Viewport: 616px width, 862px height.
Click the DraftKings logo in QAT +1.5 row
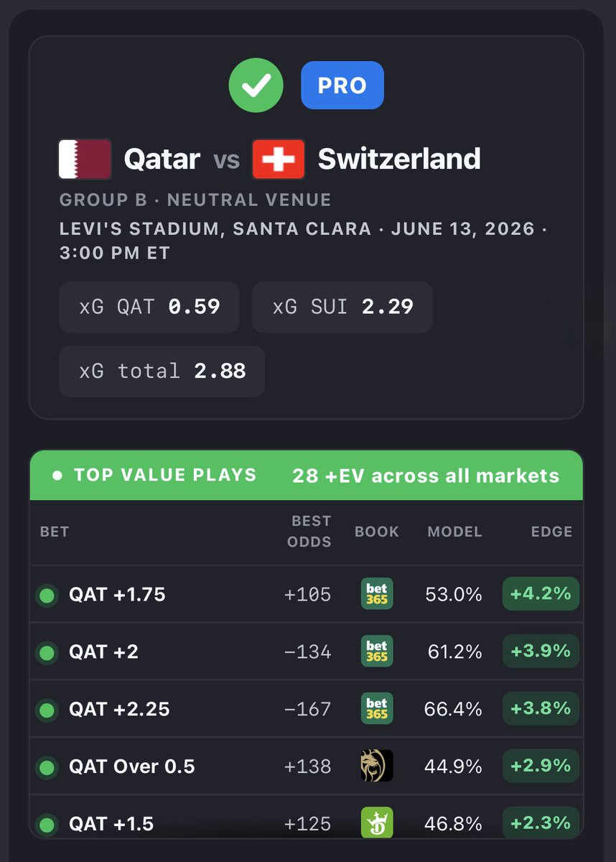pos(377,823)
